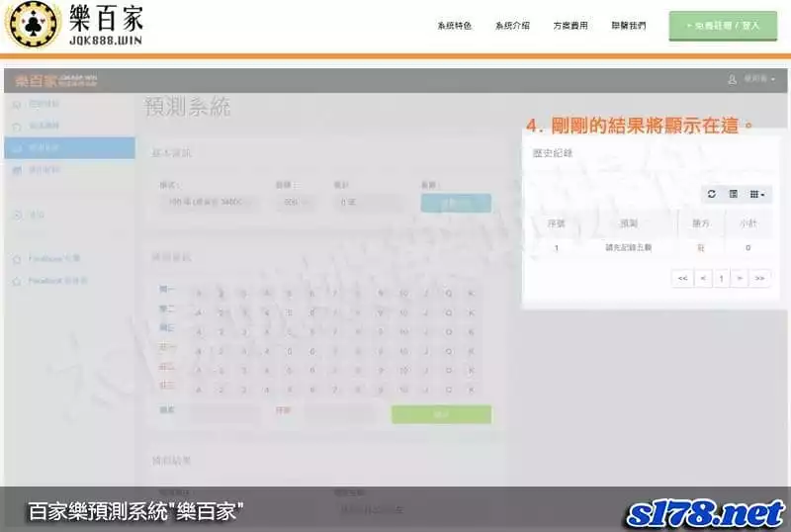791x532 pixels.
Task: Select the highlighted blue sidebar menu item
Action: (69, 148)
